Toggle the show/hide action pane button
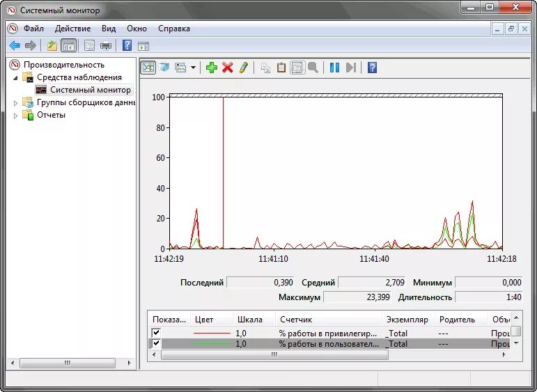The width and height of the screenshot is (537, 392). [143, 45]
